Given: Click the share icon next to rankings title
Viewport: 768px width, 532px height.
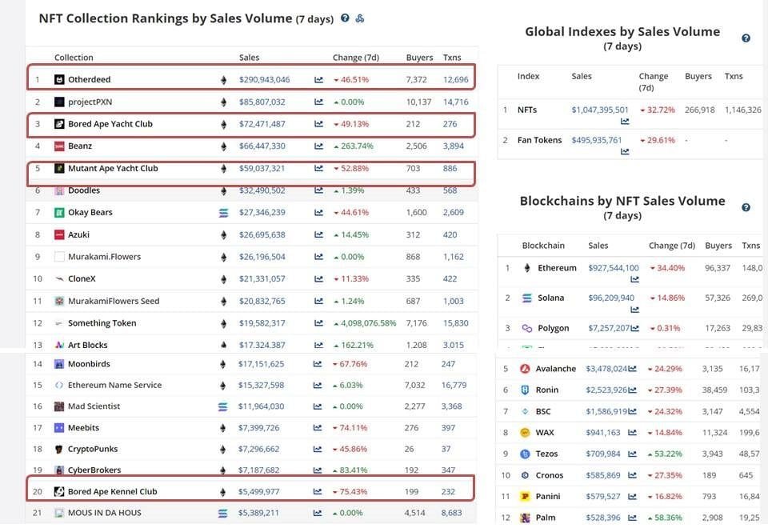Looking at the screenshot, I should click(360, 18).
